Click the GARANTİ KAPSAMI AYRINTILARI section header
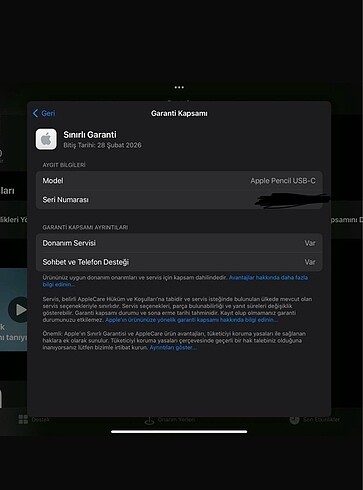The width and height of the screenshot is (363, 490). (x=85, y=227)
